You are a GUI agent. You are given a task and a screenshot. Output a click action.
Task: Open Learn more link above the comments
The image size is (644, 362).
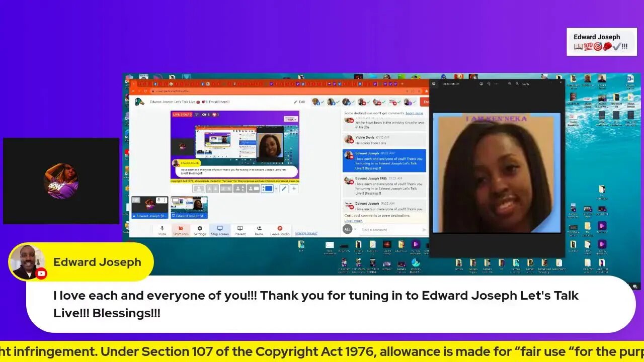(x=414, y=113)
